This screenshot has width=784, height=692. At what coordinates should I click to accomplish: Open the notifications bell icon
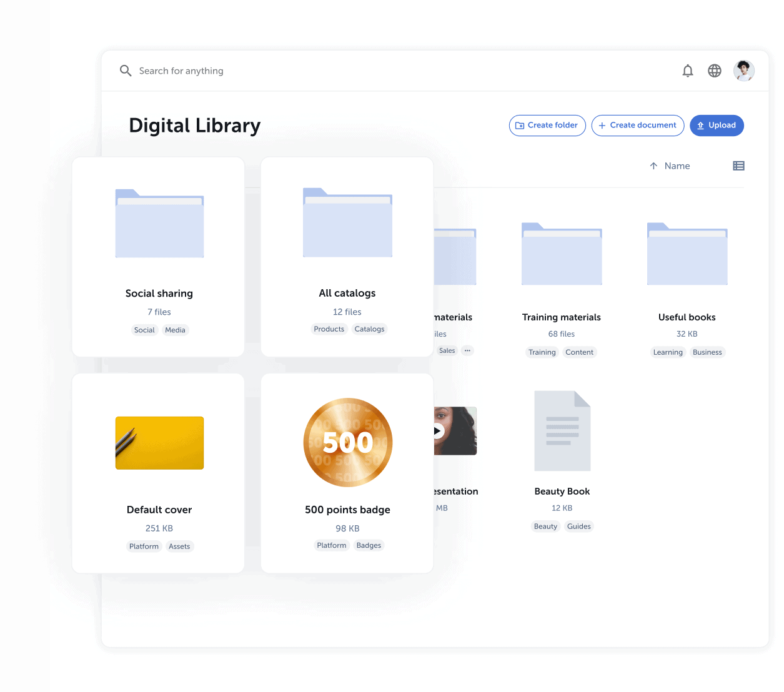tap(687, 71)
